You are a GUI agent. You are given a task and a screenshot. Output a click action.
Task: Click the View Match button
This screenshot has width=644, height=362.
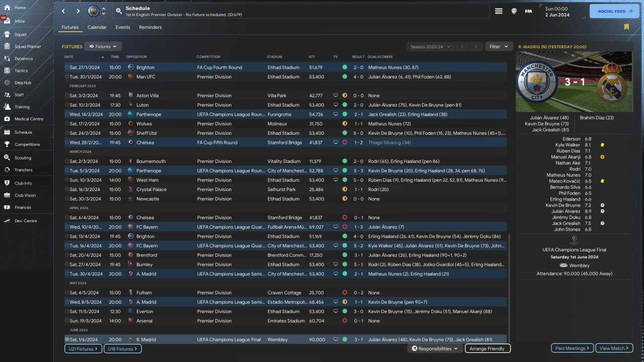(x=614, y=348)
